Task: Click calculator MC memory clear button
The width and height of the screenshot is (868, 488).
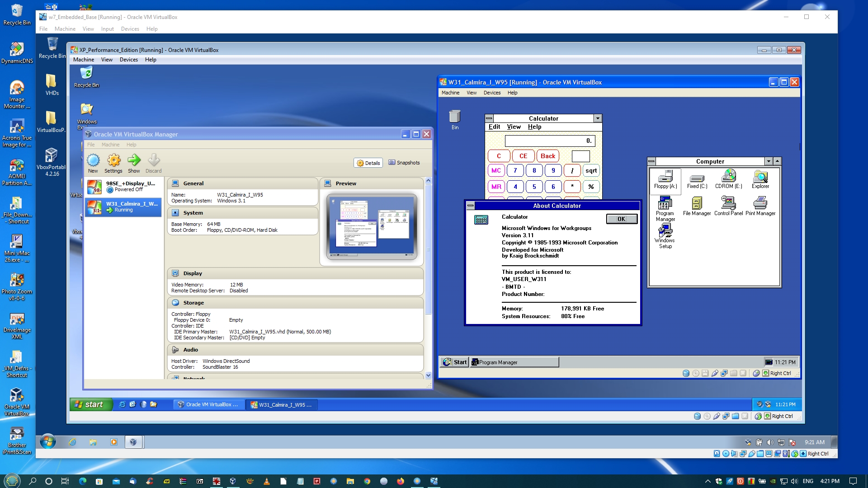Action: pos(496,171)
